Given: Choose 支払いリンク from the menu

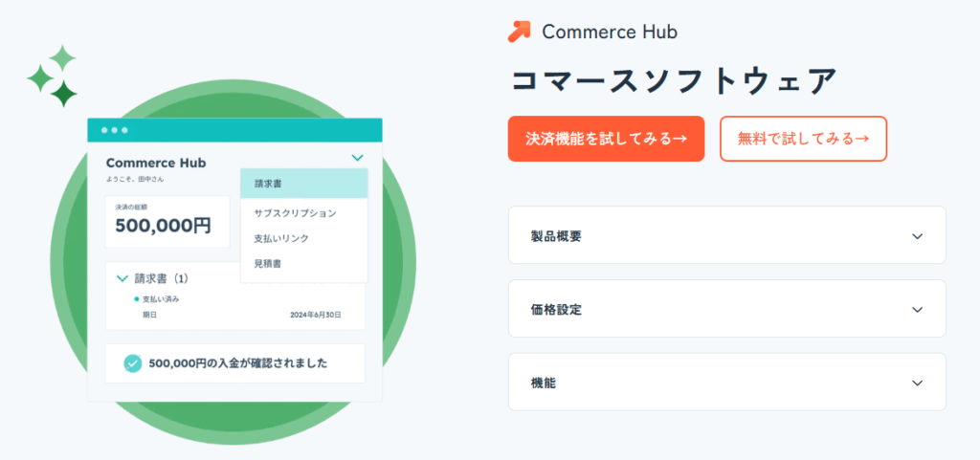Looking at the screenshot, I should tap(304, 238).
